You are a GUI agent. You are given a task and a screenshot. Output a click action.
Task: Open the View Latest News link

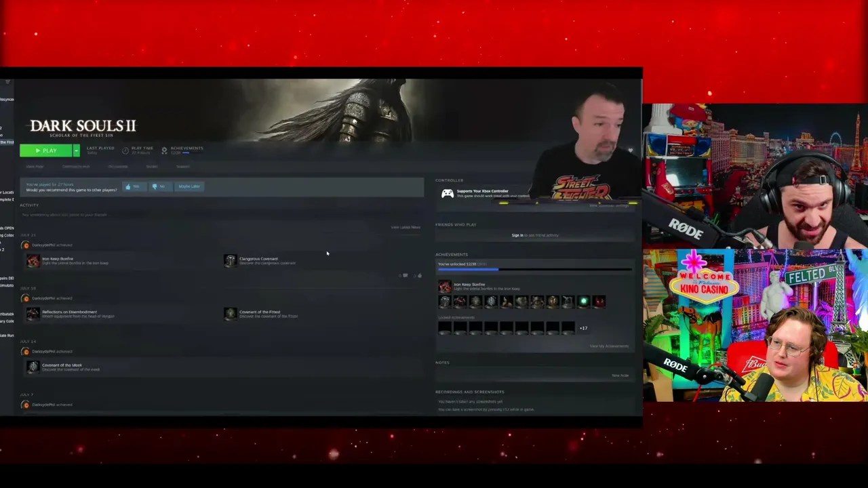pos(406,227)
